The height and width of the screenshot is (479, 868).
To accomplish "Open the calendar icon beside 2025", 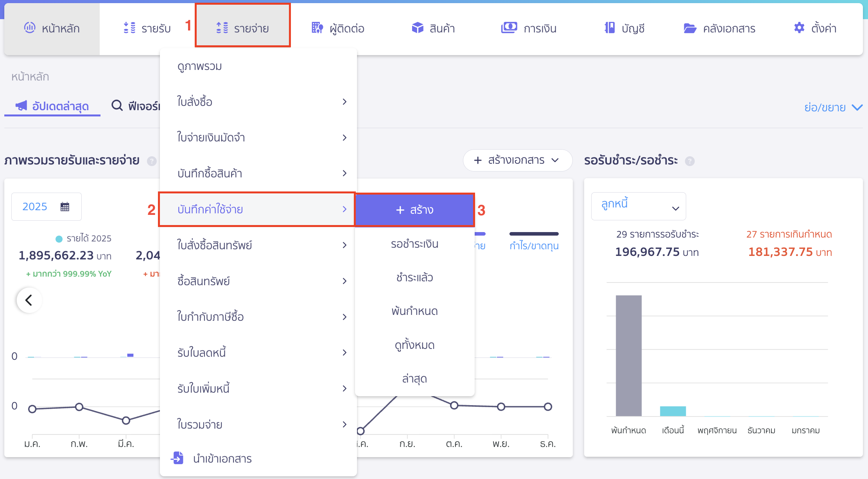I will coord(65,206).
